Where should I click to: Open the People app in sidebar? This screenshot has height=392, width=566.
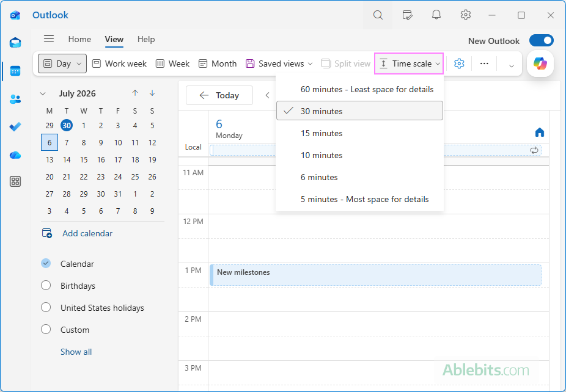15,99
